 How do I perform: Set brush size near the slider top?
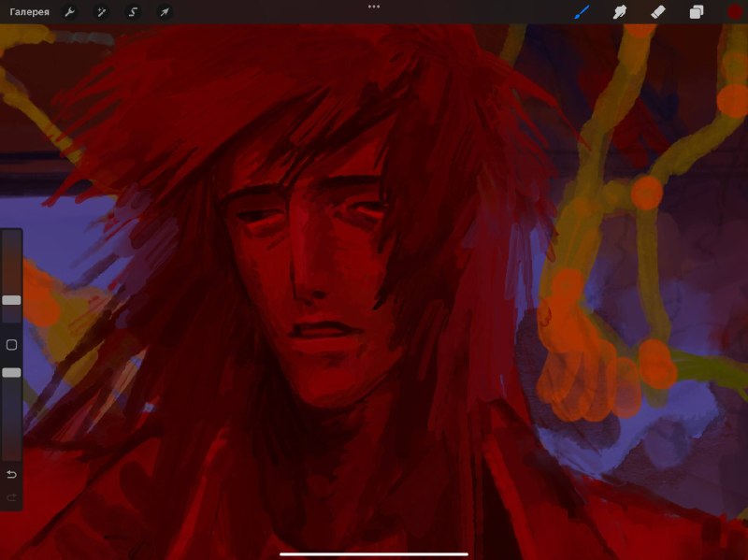11,238
